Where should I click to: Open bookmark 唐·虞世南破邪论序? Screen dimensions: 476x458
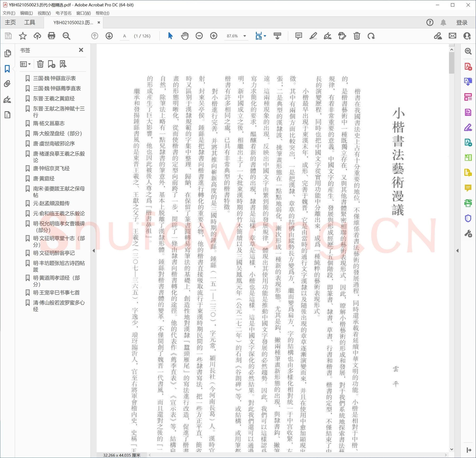[x=54, y=144]
